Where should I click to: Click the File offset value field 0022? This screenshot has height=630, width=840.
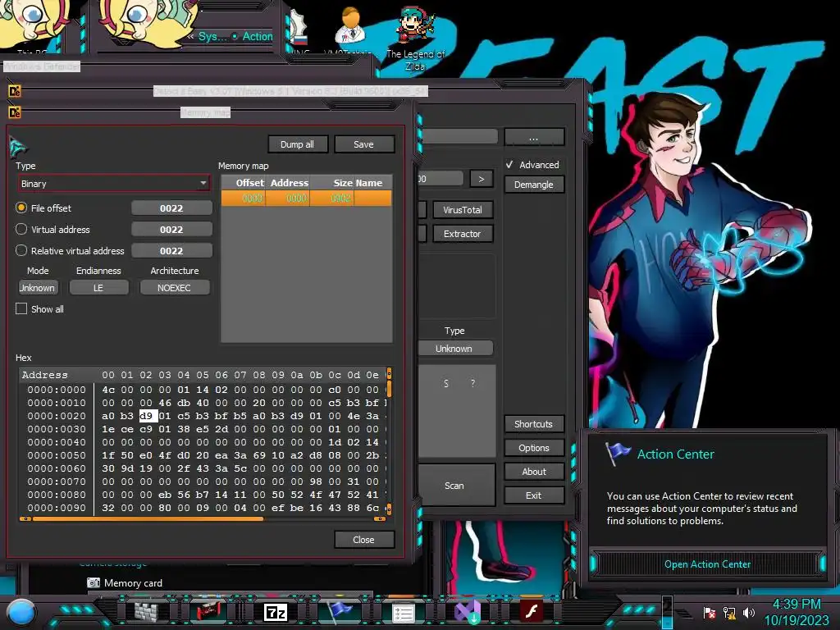click(x=171, y=208)
